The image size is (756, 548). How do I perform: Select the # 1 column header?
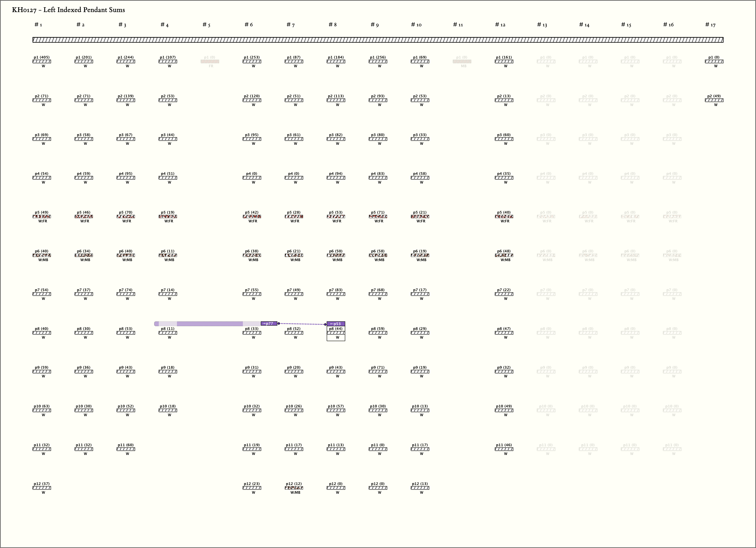tap(38, 25)
